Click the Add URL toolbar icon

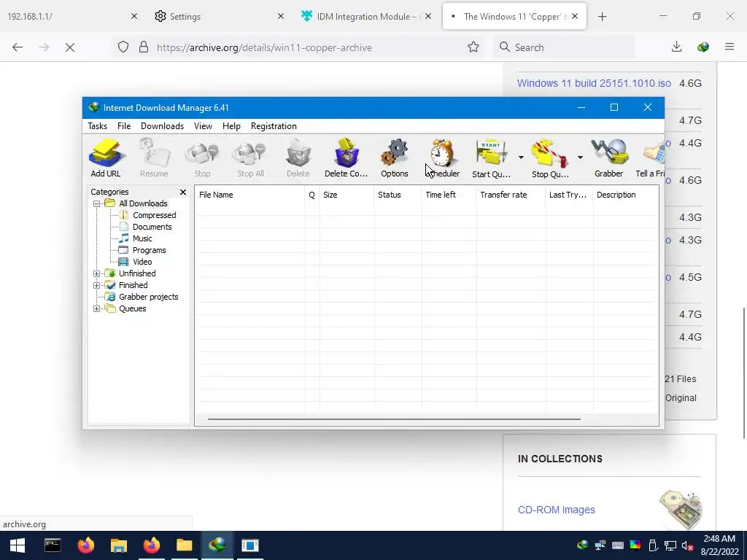[x=106, y=158]
